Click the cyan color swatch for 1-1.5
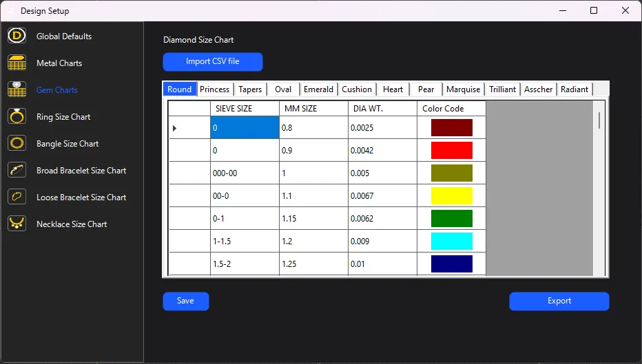The image size is (642, 364). 451,242
